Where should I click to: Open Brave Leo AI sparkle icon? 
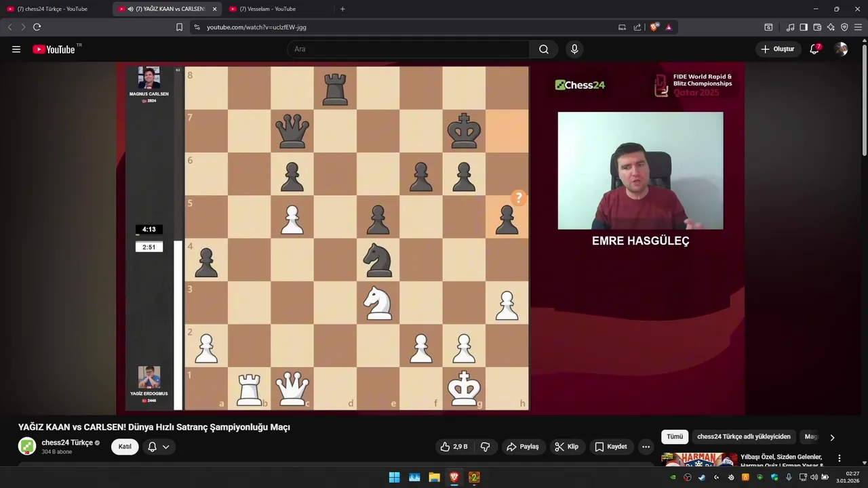point(831,27)
